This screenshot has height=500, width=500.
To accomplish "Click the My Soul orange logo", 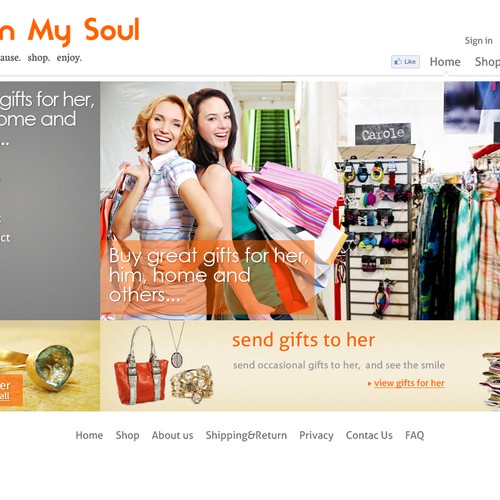I will coord(69,31).
